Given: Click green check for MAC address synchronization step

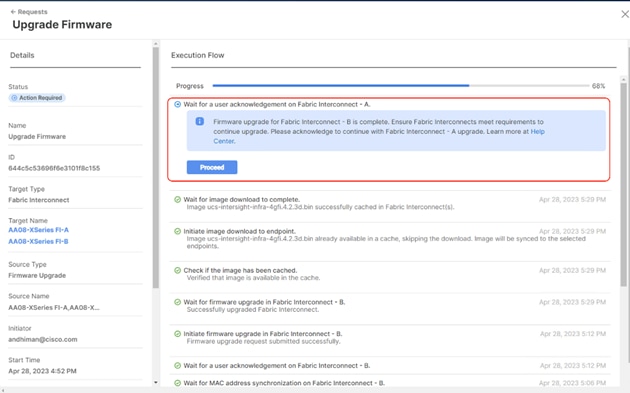Looking at the screenshot, I should [178, 383].
